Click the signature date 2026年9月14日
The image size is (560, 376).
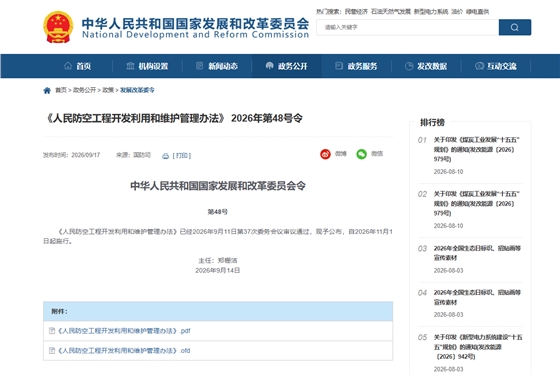tap(218, 270)
